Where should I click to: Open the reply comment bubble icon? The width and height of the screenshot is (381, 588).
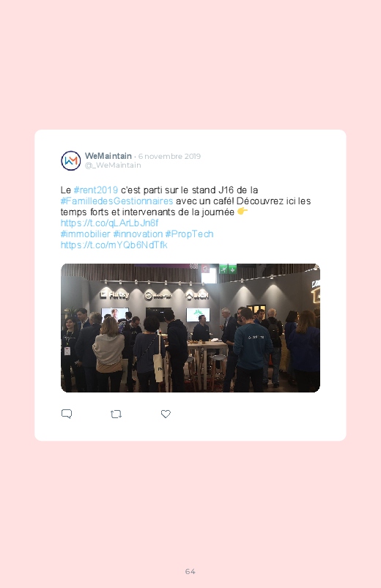click(67, 414)
